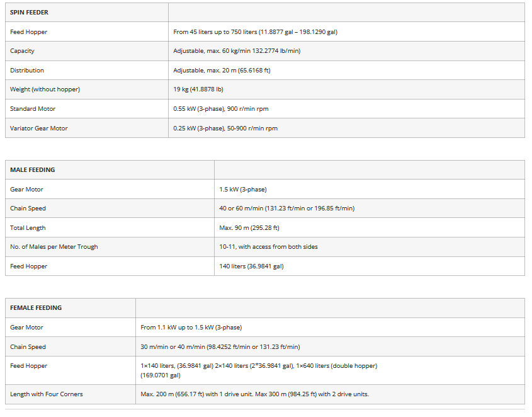Click the Distribution row label
Screen dimensions: 532x417
tap(27, 71)
